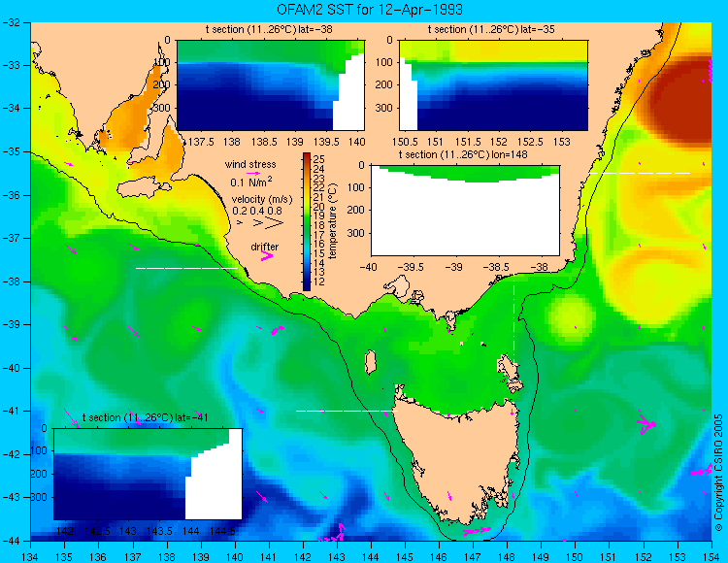
Task: Click the warm red eddy off the northeast coast
Action: tap(680, 100)
